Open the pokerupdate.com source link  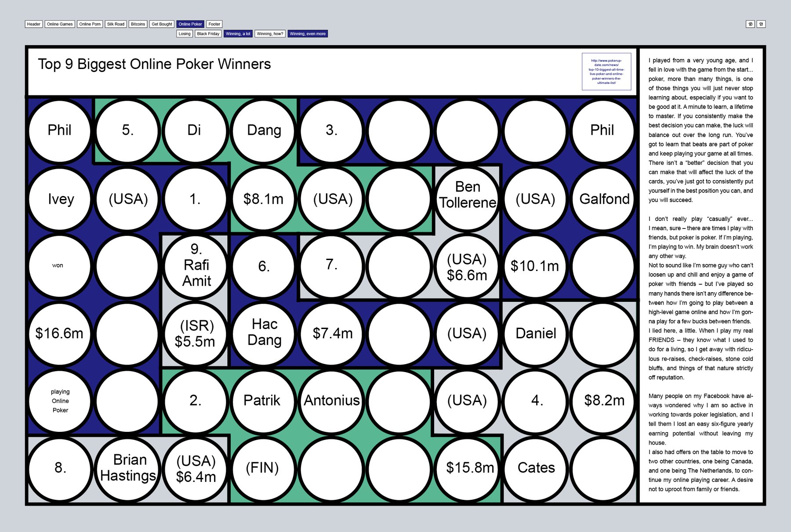pyautogui.click(x=606, y=72)
